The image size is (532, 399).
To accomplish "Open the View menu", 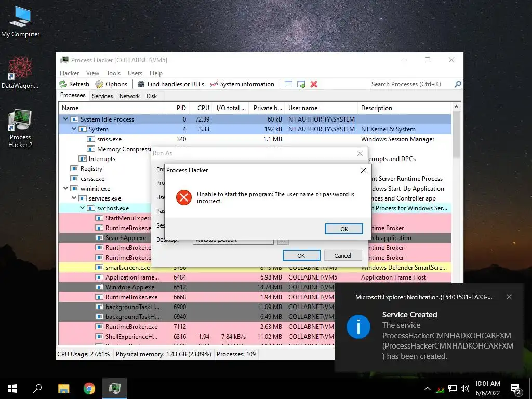I will click(92, 73).
